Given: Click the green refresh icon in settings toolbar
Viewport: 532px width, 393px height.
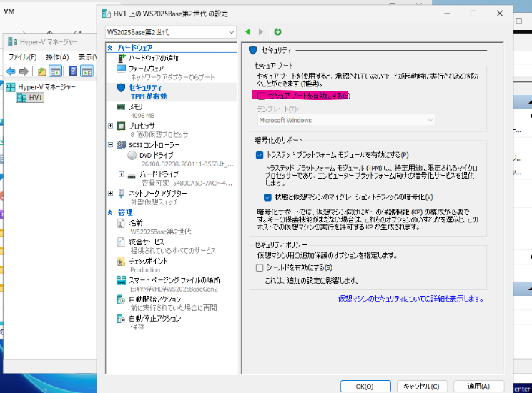Looking at the screenshot, I should point(277,32).
